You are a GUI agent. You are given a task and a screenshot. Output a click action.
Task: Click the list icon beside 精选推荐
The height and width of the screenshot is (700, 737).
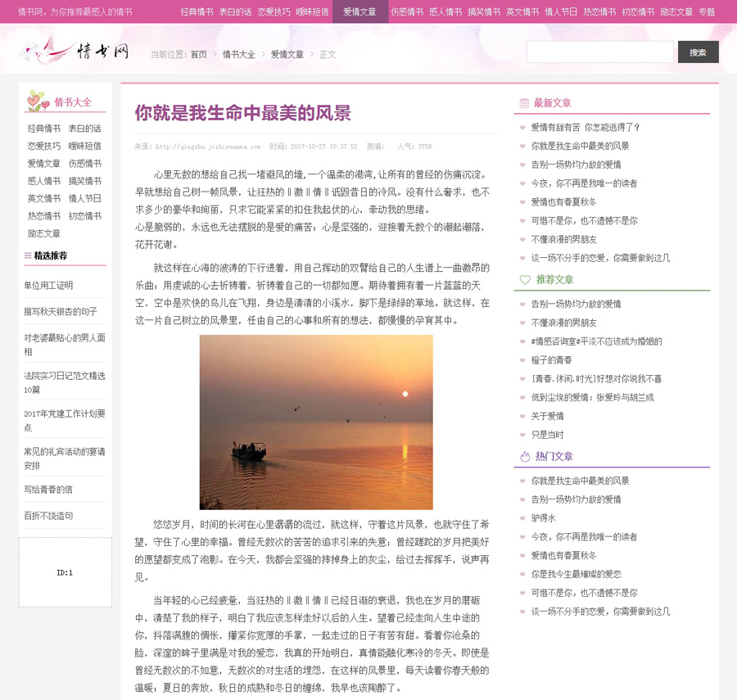tap(28, 255)
